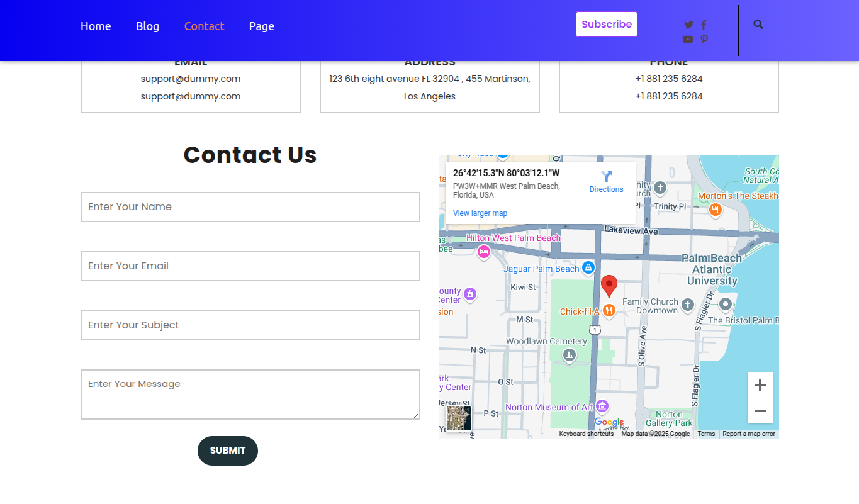
Task: Open the map Terms link
Action: 706,434
